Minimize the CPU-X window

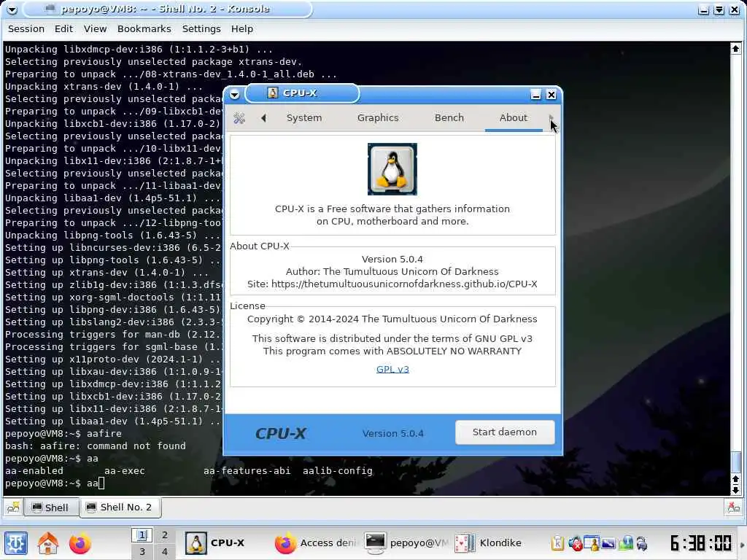pyautogui.click(x=536, y=94)
